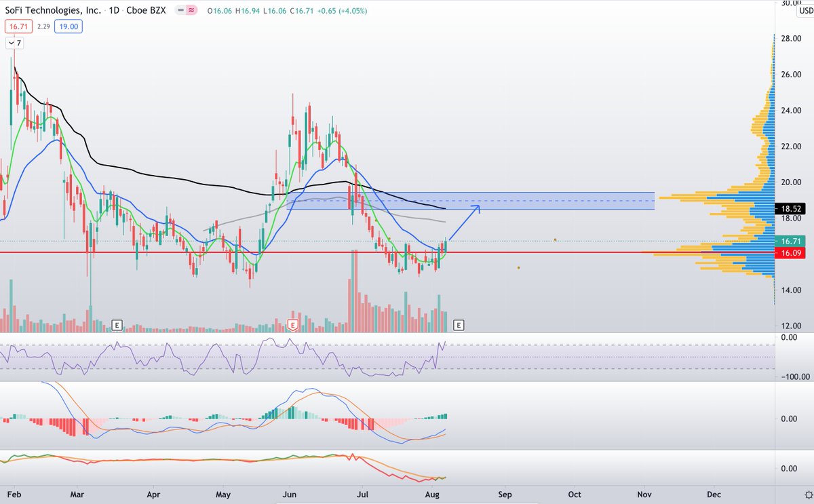The image size is (814, 504).
Task: Click the pink approximate-equals data status icon
Action: [x=192, y=11]
